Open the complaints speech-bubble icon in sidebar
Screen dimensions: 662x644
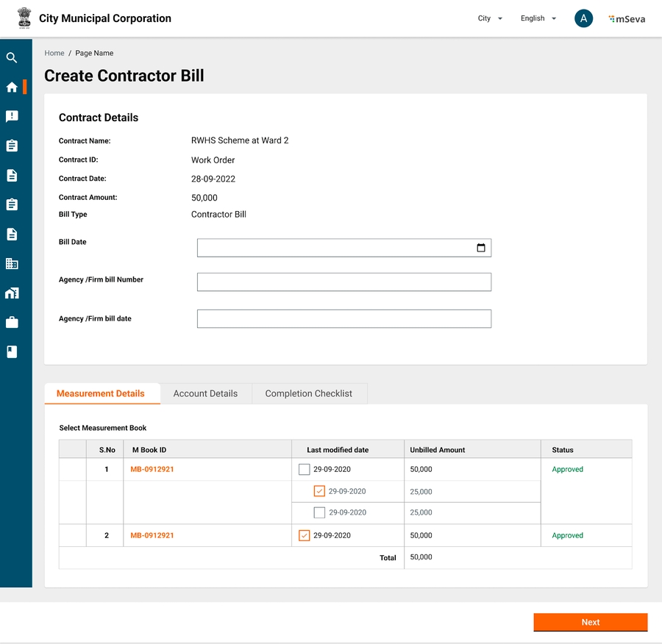click(x=12, y=117)
